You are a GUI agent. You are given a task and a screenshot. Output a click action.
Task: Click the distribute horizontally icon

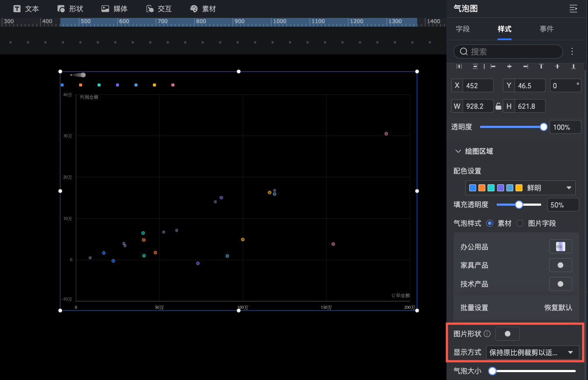(459, 66)
